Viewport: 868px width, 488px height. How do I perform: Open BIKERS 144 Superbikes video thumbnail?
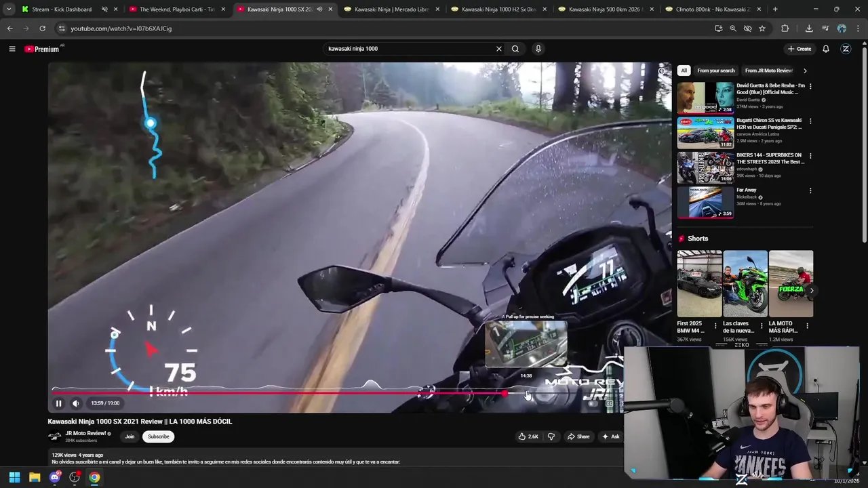[x=705, y=167]
